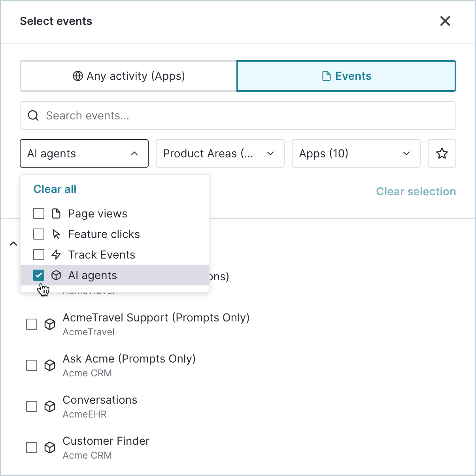This screenshot has width=476, height=476.
Task: Click the Clear all link
Action: [x=55, y=189]
